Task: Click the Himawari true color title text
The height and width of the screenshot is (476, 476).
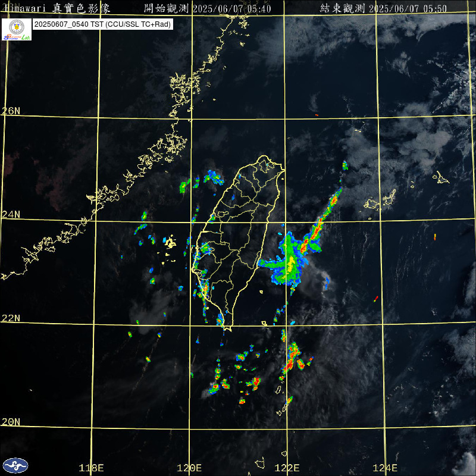Action: click(x=57, y=8)
